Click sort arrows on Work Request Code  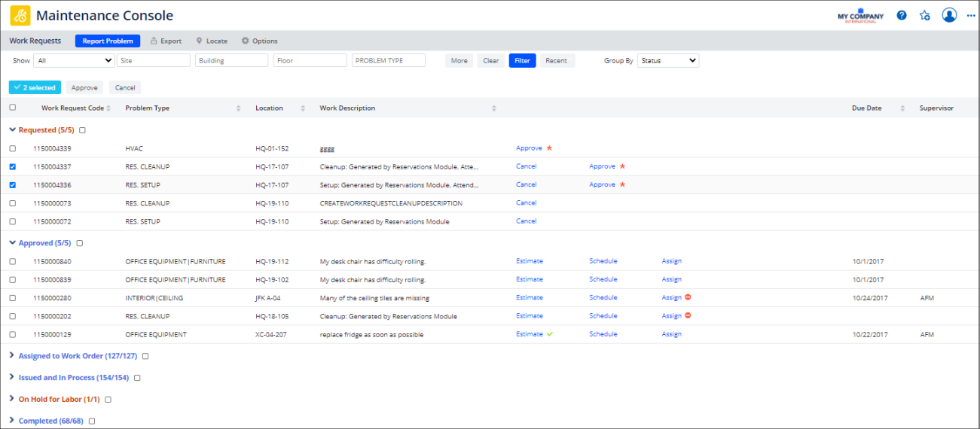(x=108, y=108)
